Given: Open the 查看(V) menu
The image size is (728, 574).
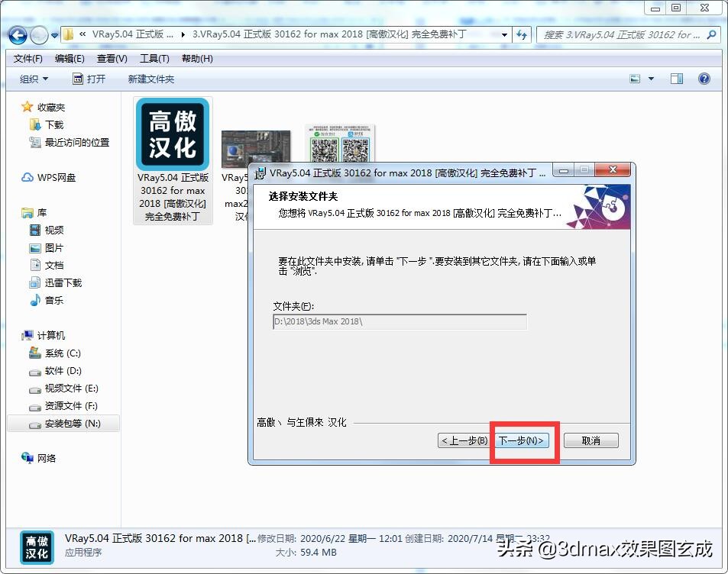Looking at the screenshot, I should [112, 59].
